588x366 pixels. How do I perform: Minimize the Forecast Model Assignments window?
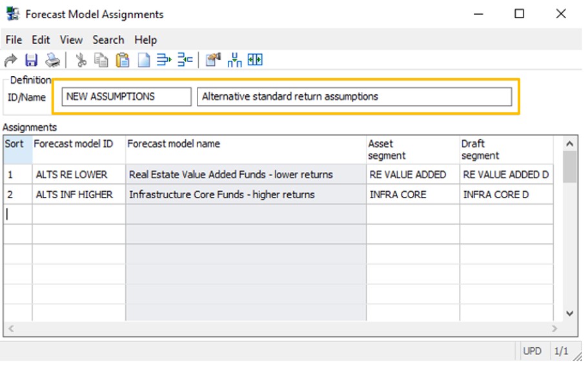(478, 14)
